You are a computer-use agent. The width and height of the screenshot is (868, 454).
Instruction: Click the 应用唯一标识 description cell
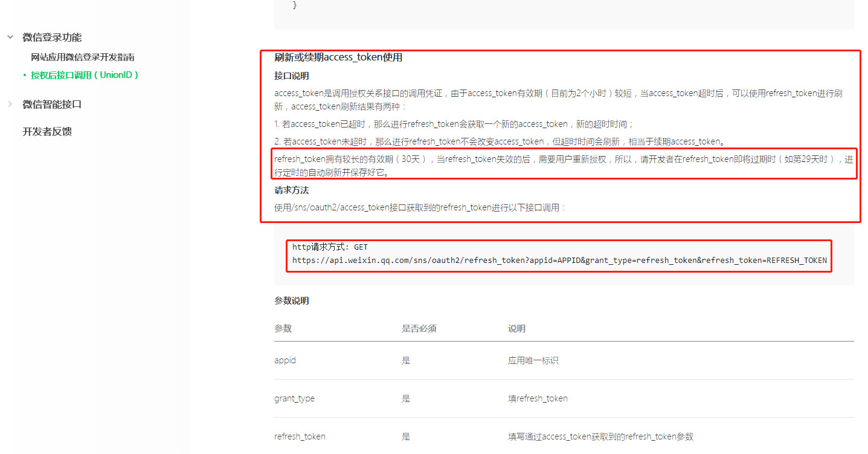533,360
